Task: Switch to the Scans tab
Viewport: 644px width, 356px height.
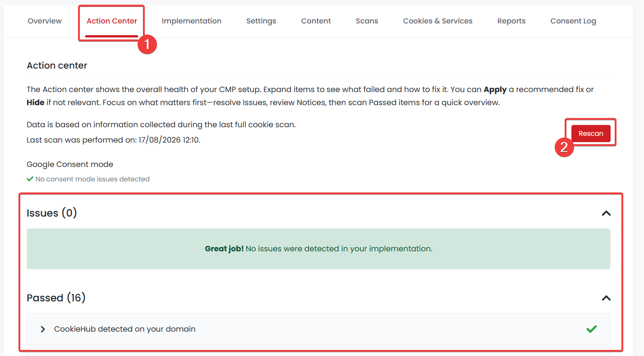Action: tap(367, 21)
